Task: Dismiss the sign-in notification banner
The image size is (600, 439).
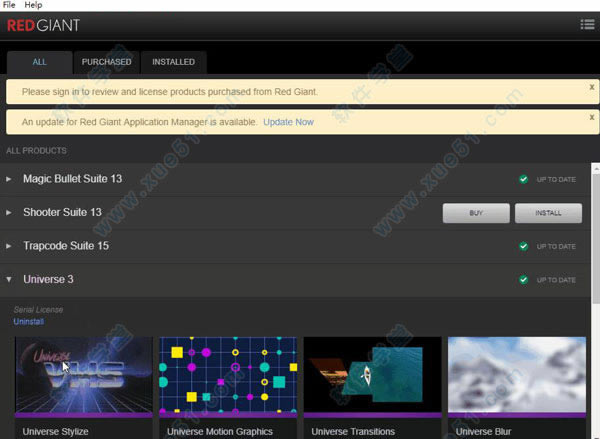Action: tap(592, 87)
